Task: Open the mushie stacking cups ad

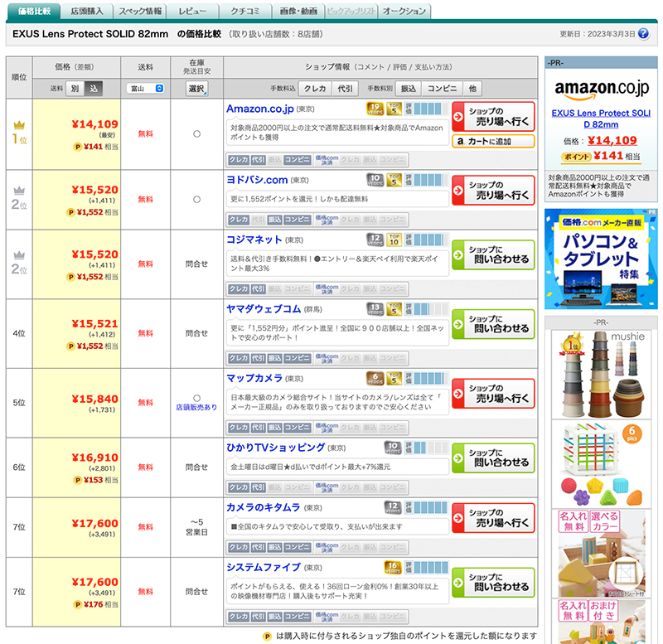Action: tap(601, 375)
